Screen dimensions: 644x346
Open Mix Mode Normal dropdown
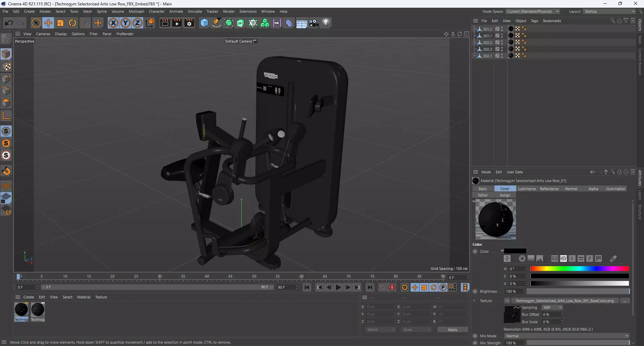(x=567, y=336)
